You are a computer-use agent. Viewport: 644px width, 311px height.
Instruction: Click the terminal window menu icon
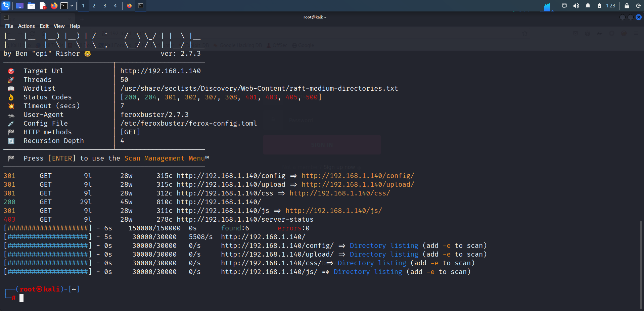[6, 17]
